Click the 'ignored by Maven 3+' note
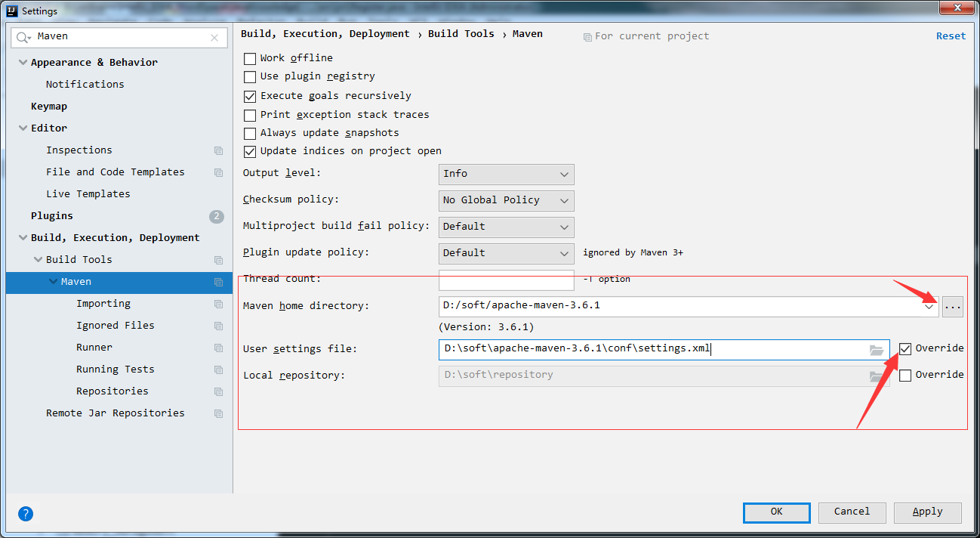980x538 pixels. click(x=633, y=253)
